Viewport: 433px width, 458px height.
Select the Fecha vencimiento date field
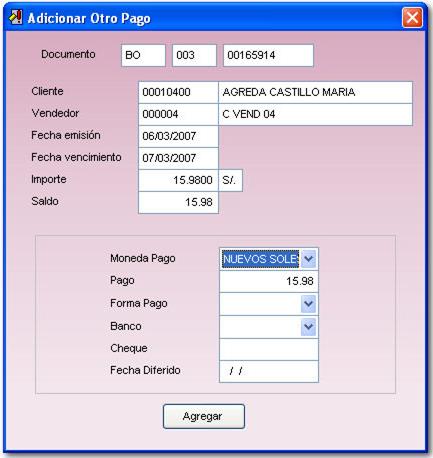click(178, 158)
